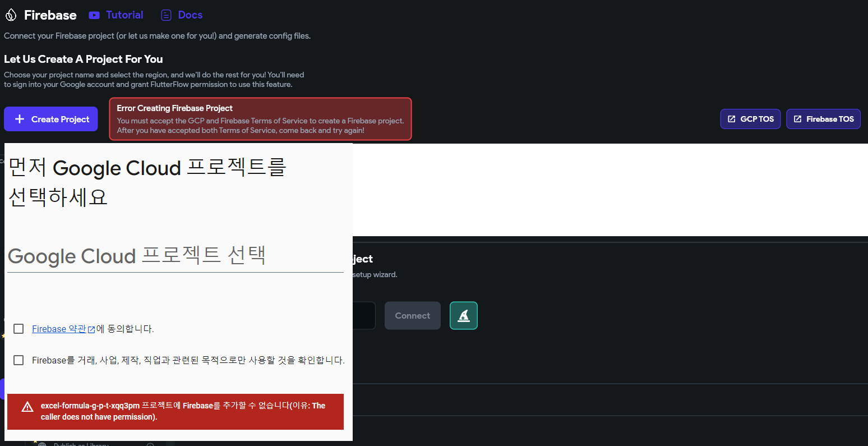The width and height of the screenshot is (868, 446).
Task: Click the Firebase title text
Action: [50, 15]
